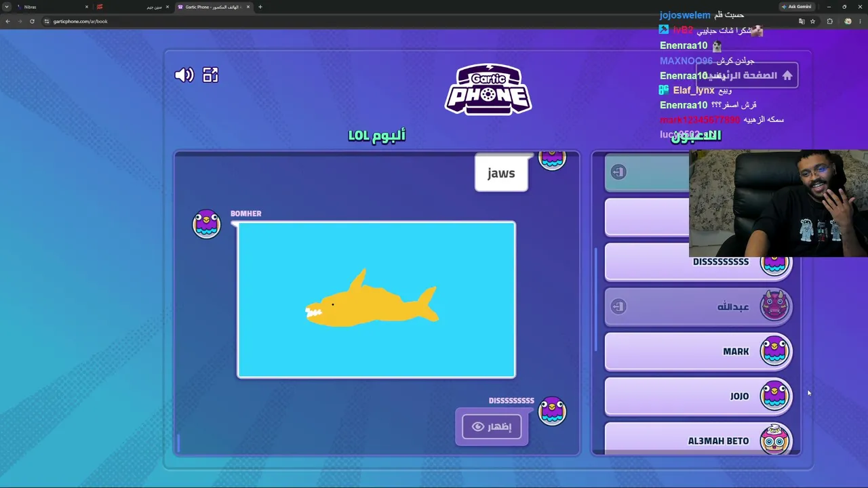Click the 'jaws' prompt bubble
The height and width of the screenshot is (488, 868).
pos(501,173)
